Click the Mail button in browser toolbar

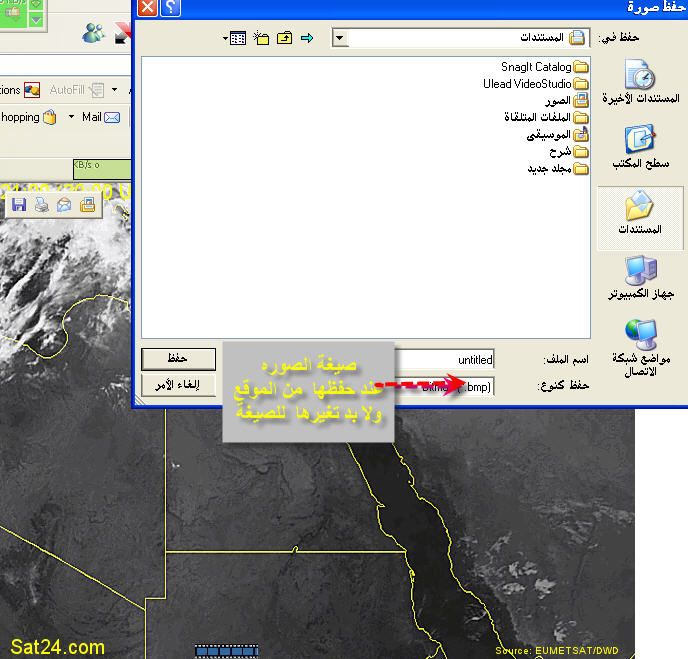101,117
